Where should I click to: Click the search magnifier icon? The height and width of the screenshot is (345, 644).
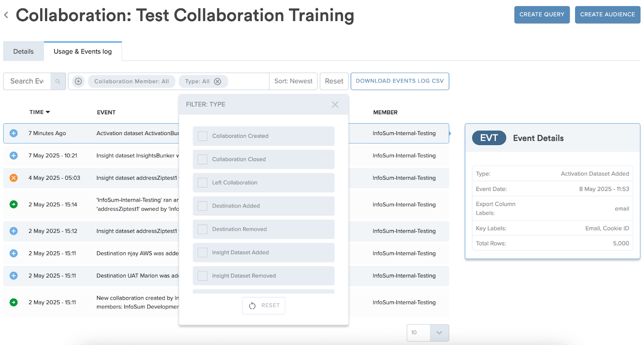tap(58, 81)
